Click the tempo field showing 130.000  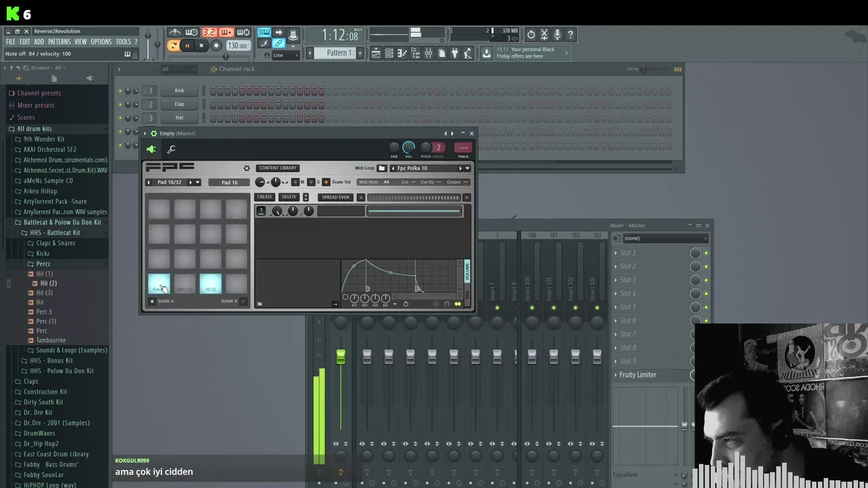(x=238, y=45)
